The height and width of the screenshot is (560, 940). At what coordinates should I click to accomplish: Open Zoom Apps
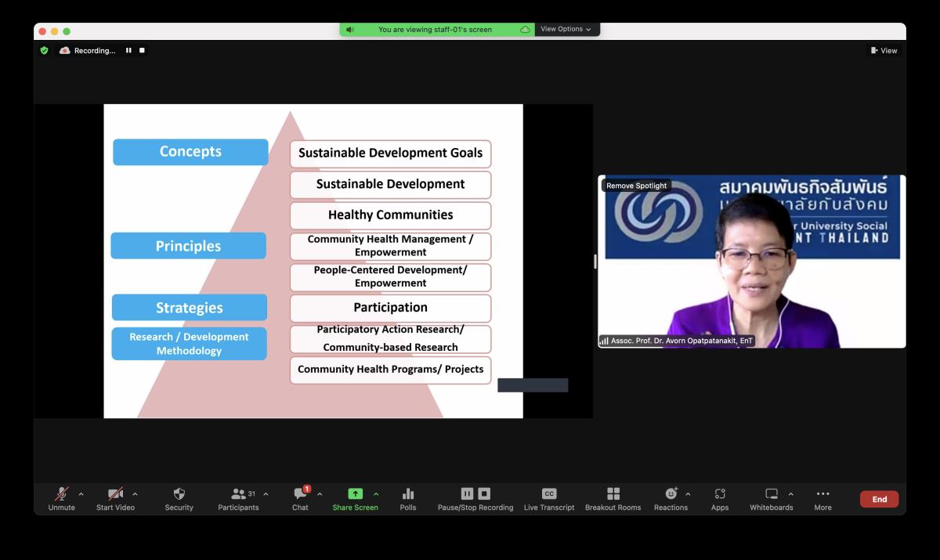click(x=720, y=498)
